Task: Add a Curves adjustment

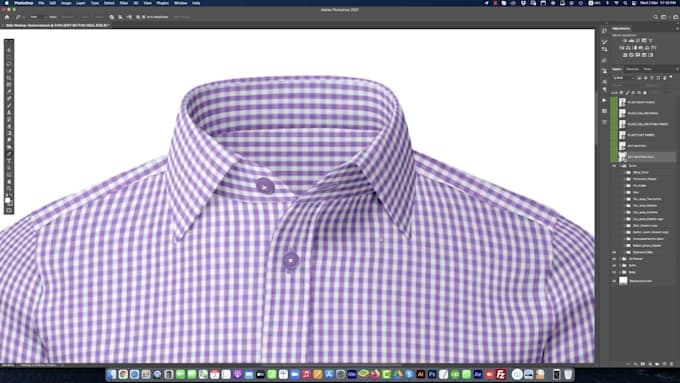Action: pyautogui.click(x=637, y=40)
